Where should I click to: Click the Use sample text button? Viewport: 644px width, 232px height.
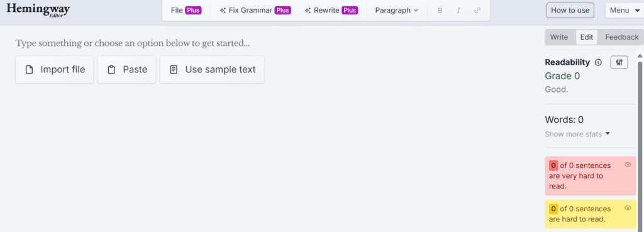coord(212,70)
